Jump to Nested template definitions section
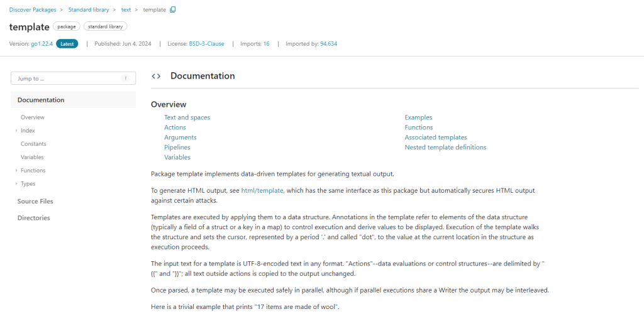 click(x=445, y=148)
